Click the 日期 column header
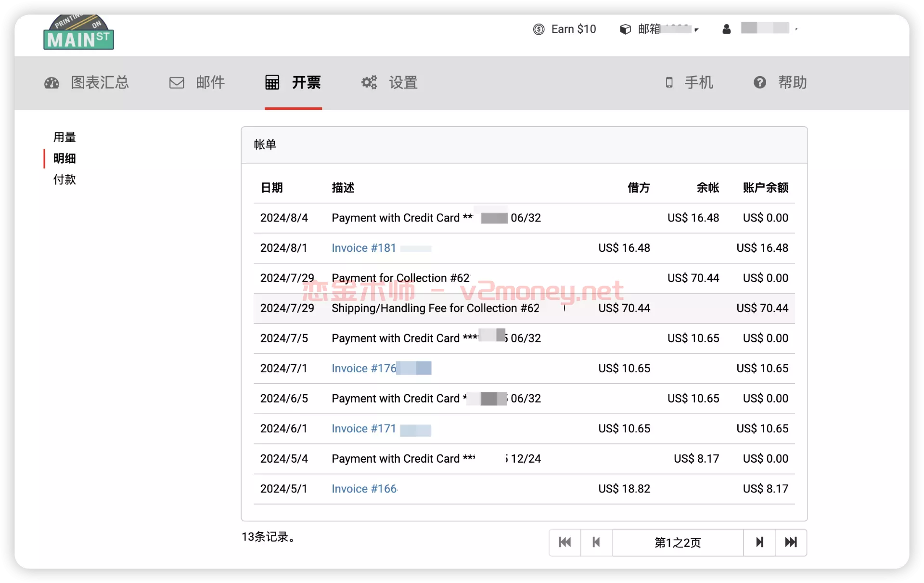924x583 pixels. click(272, 188)
